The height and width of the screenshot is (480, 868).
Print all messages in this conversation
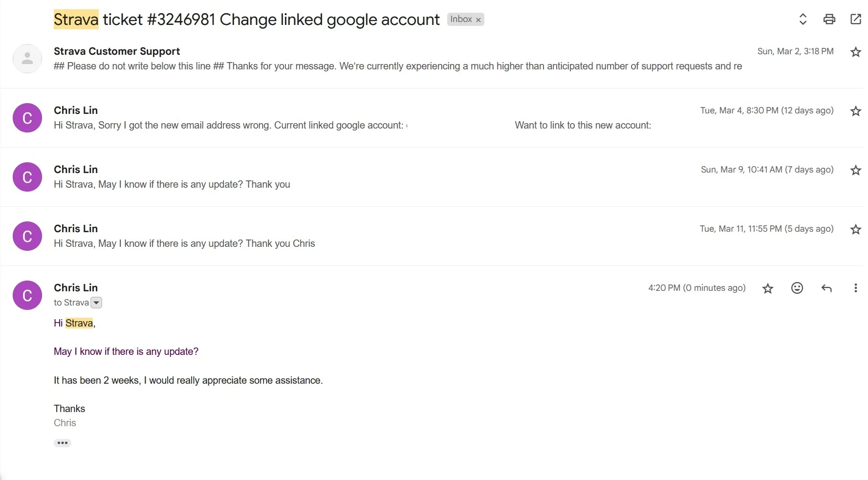pyautogui.click(x=829, y=19)
